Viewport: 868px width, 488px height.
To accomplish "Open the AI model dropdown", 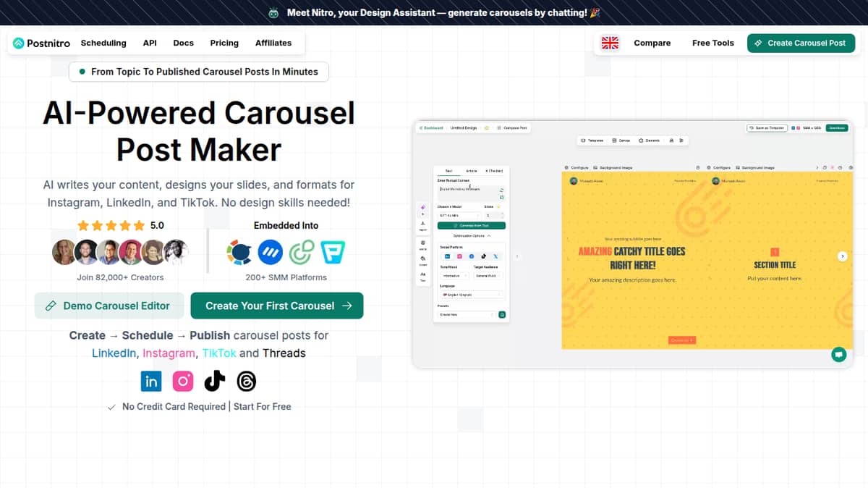I will pos(459,215).
